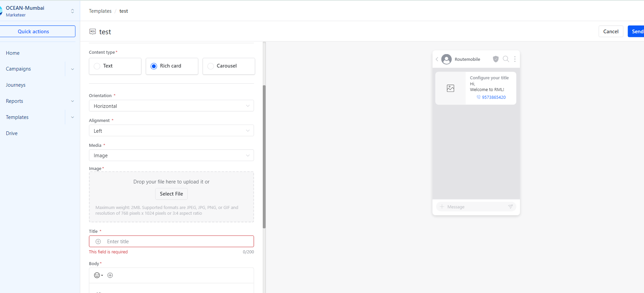Click the Templates breadcrumb link
Screen dimensions: 644x293
pos(100,11)
